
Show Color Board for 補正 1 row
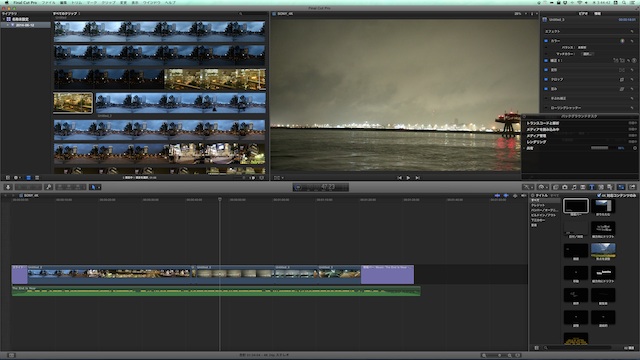634,60
